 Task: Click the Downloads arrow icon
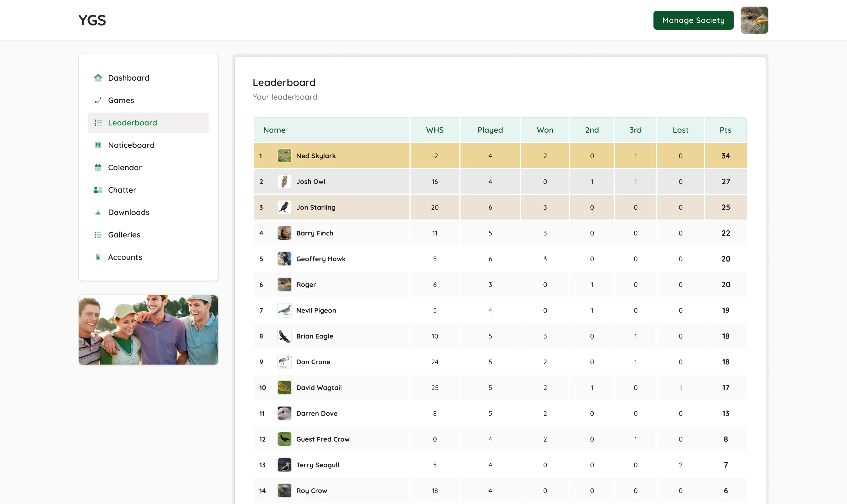click(98, 212)
